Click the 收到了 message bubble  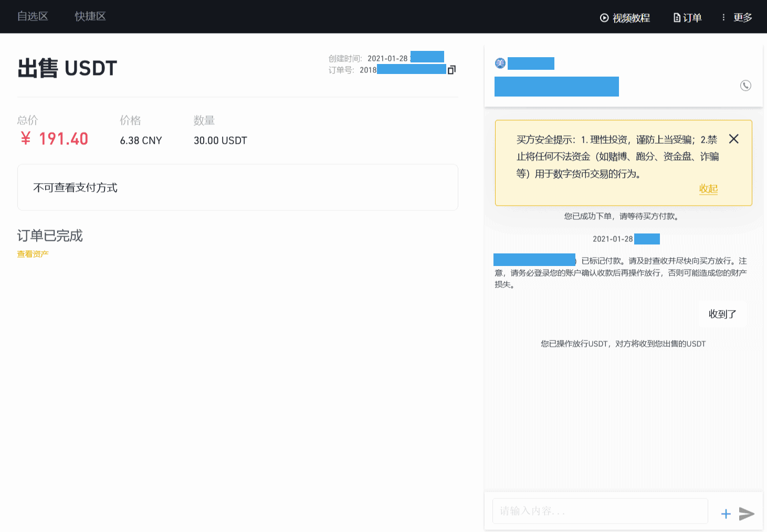point(723,313)
